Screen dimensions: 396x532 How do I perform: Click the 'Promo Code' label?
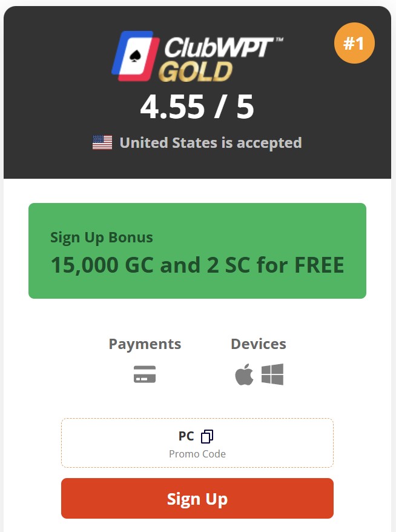click(x=197, y=454)
